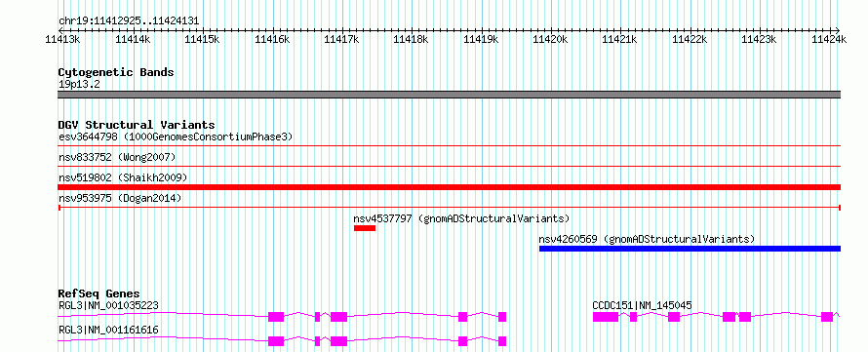Select the blue nsv4260569 variant bar
The image size is (868, 352).
690,249
